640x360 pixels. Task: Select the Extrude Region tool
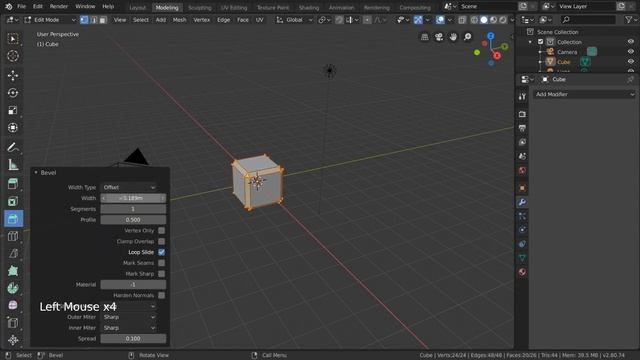[13, 184]
